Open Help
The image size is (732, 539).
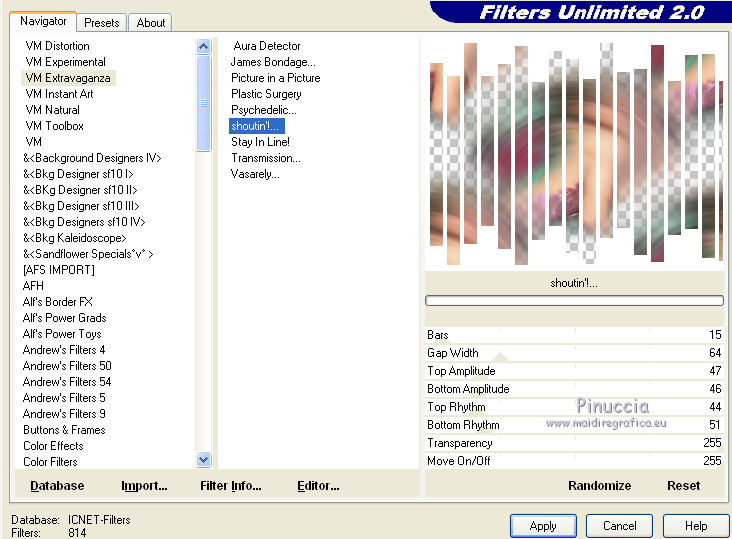696,526
